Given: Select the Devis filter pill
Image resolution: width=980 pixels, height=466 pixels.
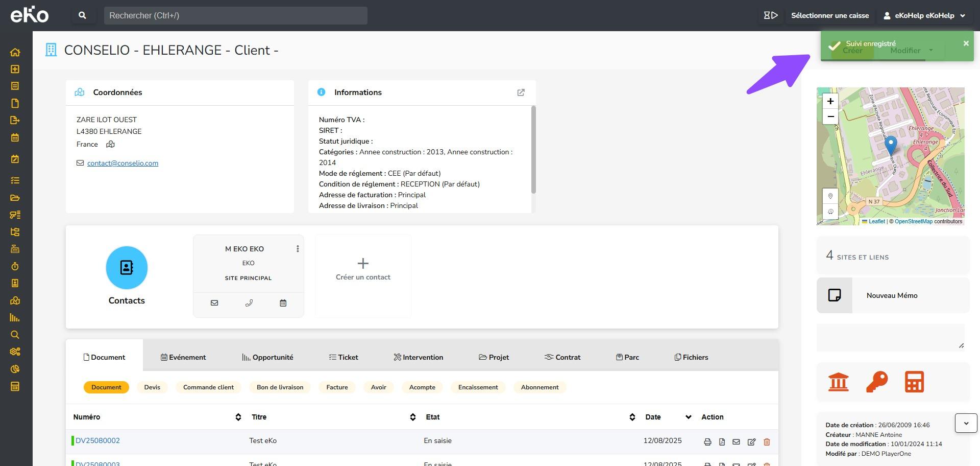Looking at the screenshot, I should [152, 387].
